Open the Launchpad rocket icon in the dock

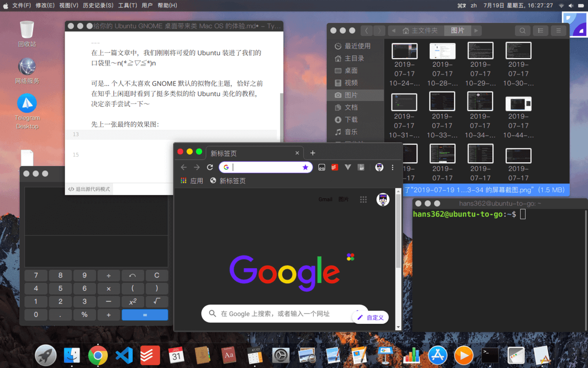[x=45, y=355]
